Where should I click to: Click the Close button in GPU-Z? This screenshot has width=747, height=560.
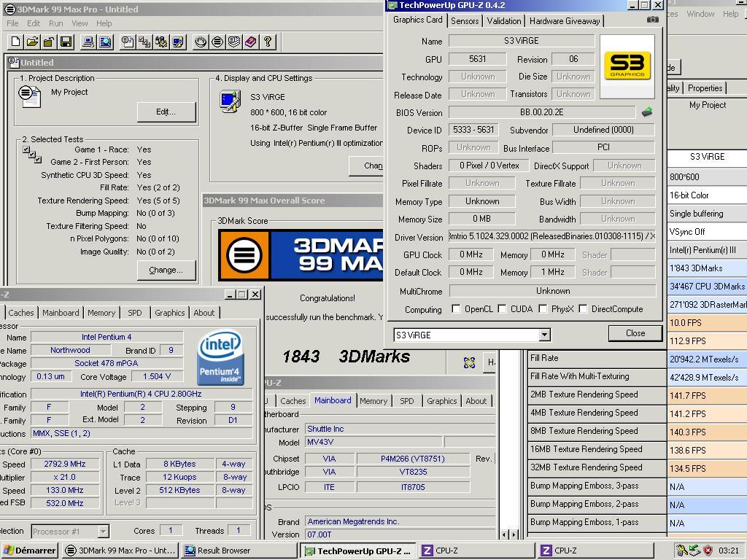point(635,333)
